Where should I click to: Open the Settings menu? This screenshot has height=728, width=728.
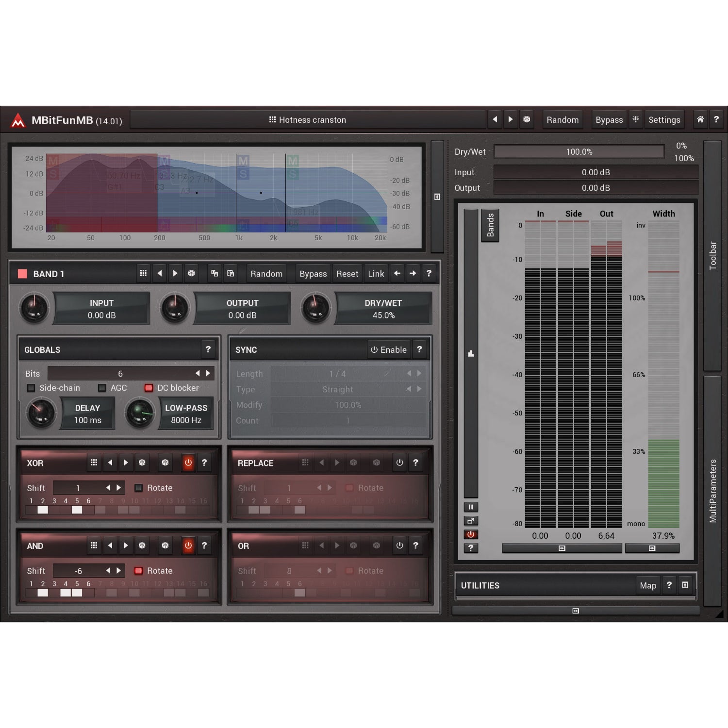point(664,120)
